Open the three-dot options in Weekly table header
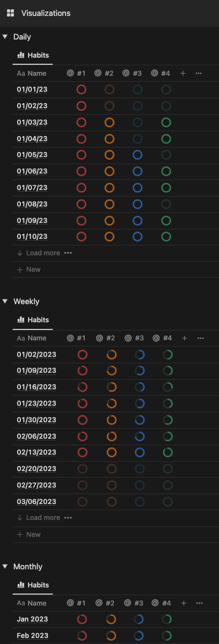The height and width of the screenshot is (644, 219). [200, 338]
